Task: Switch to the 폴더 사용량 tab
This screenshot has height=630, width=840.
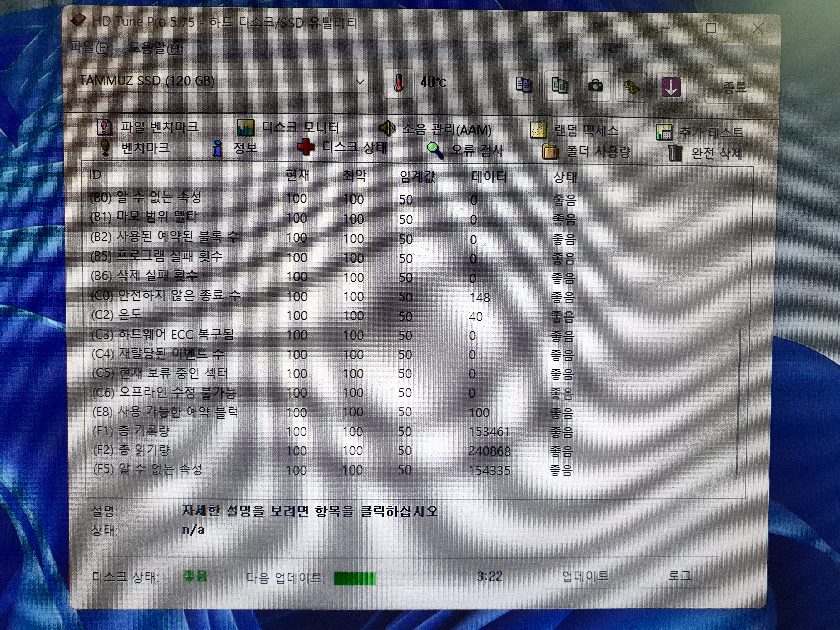Action: click(586, 152)
